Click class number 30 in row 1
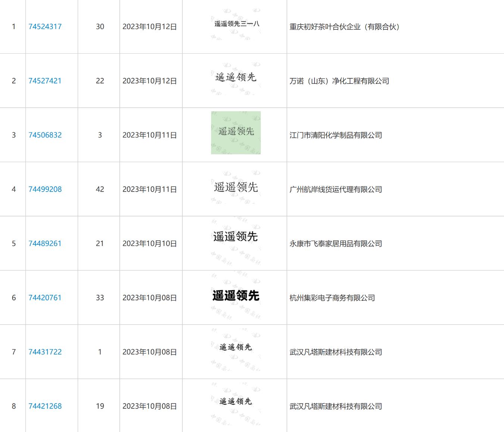Viewport: 504px width, 432px height. [x=100, y=26]
